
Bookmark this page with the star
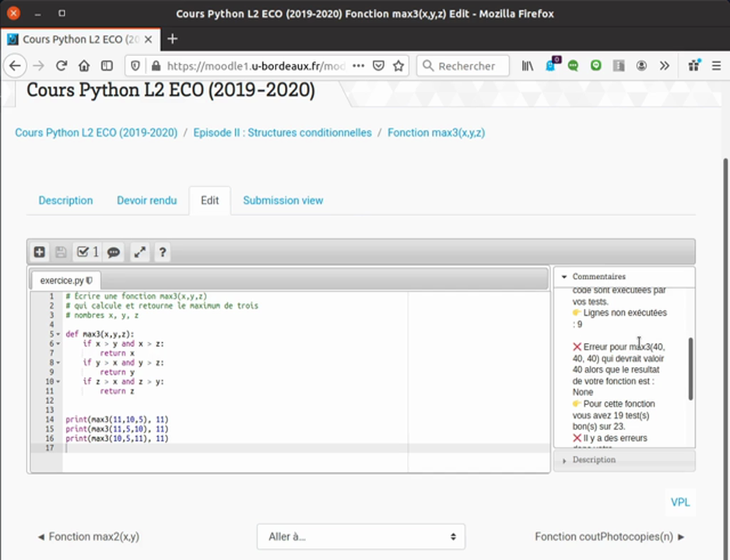point(398,66)
